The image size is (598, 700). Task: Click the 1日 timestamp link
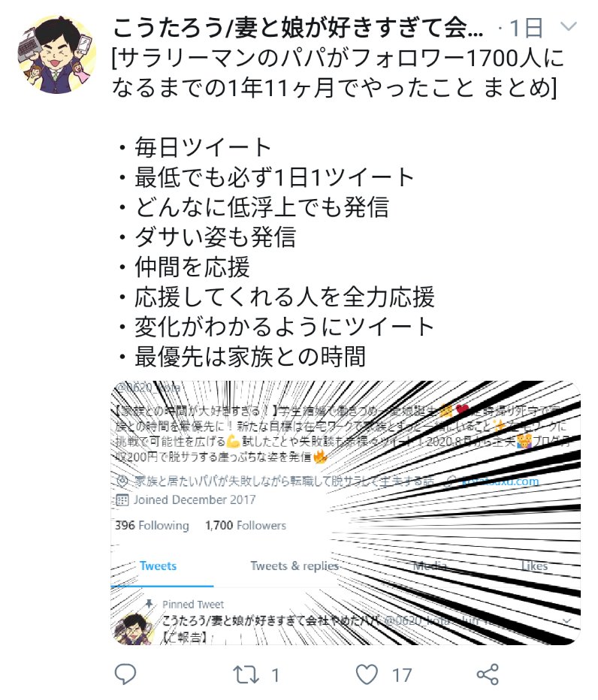(526, 28)
